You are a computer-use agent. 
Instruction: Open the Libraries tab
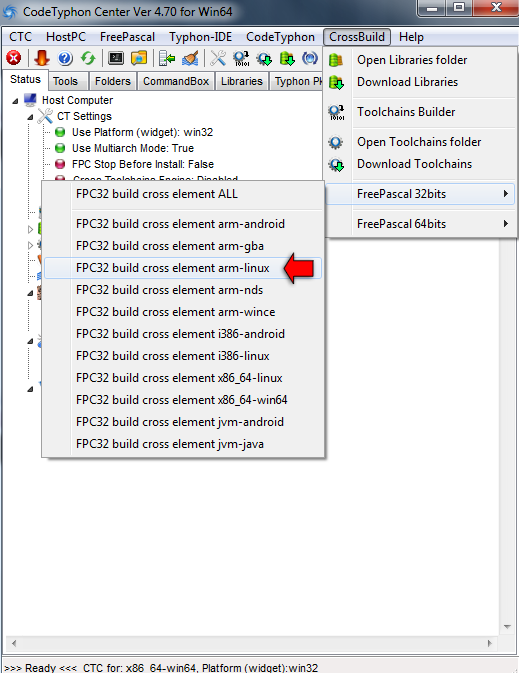[x=242, y=81]
